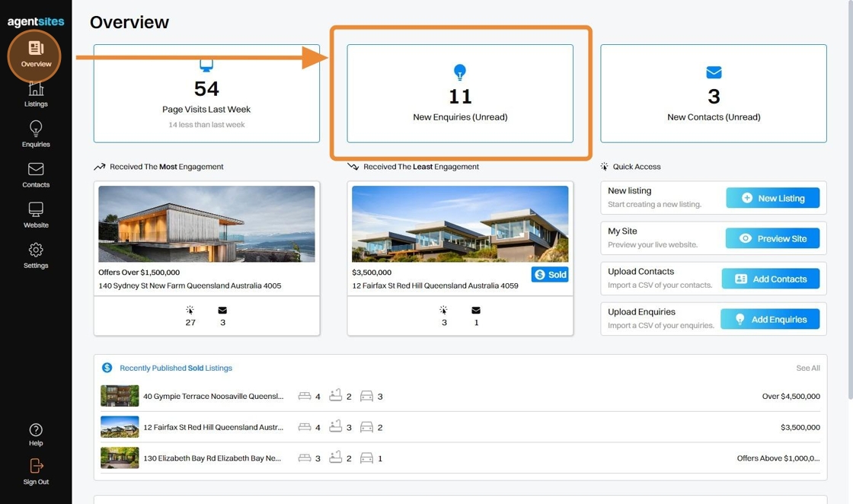Click the Quick Access sparkle icon
Image resolution: width=853 pixels, height=504 pixels.
pos(605,167)
